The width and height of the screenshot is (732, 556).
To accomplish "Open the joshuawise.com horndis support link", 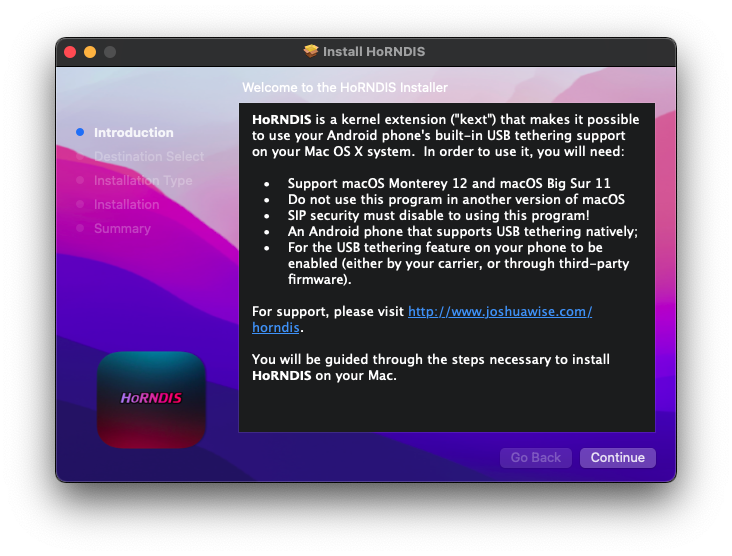I will point(500,311).
